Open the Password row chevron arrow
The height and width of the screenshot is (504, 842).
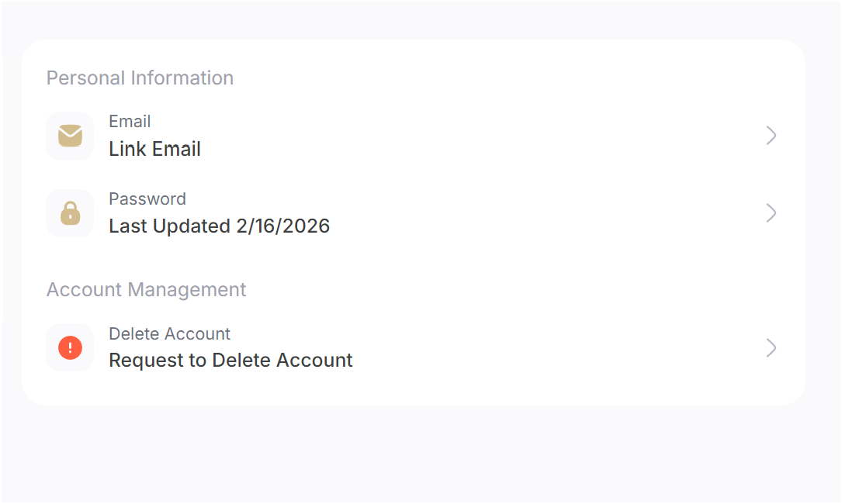pos(771,213)
